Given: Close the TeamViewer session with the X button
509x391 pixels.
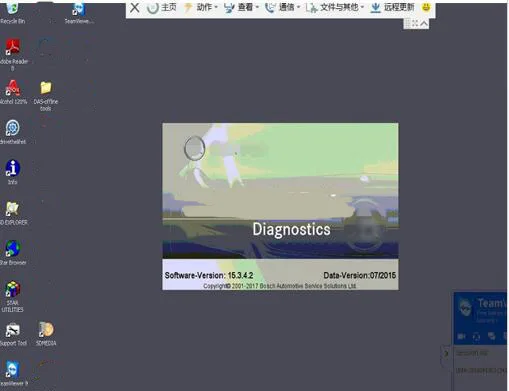Looking at the screenshot, I should (135, 8).
